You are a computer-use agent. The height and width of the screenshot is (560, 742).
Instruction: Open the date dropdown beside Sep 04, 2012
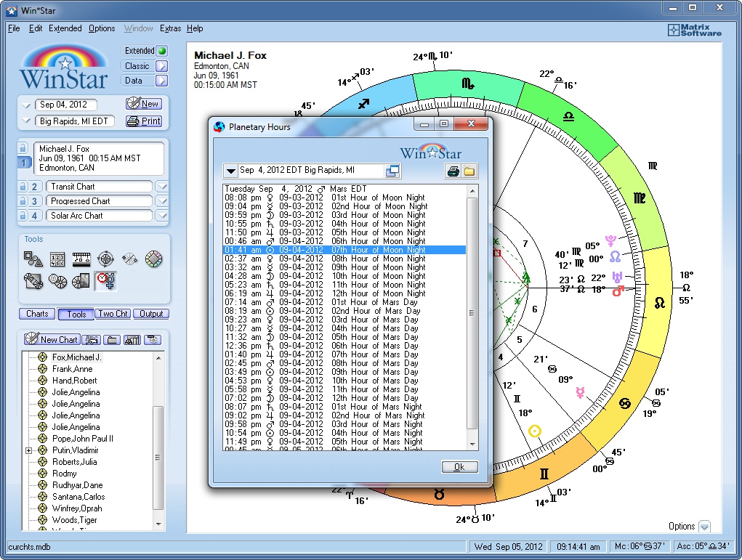pos(26,105)
